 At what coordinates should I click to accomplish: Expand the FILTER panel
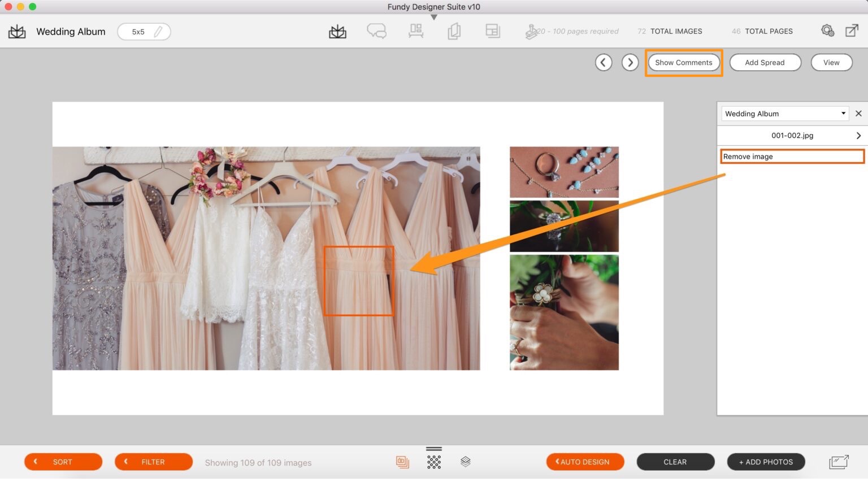[x=154, y=462]
